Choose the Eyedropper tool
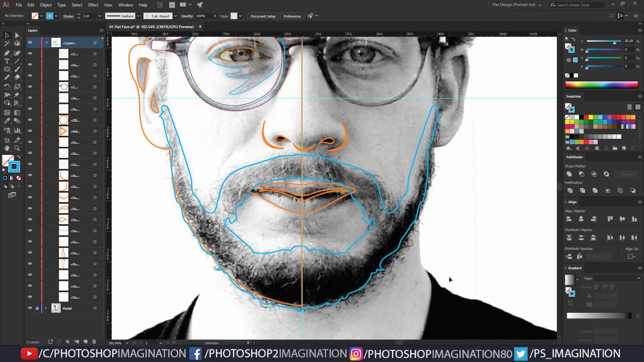 coord(7,121)
